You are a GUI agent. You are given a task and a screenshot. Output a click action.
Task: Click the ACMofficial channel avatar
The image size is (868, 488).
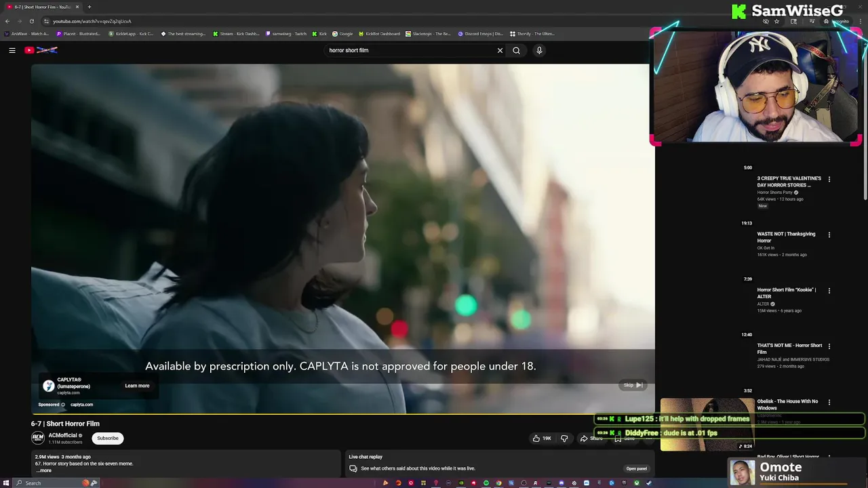38,438
